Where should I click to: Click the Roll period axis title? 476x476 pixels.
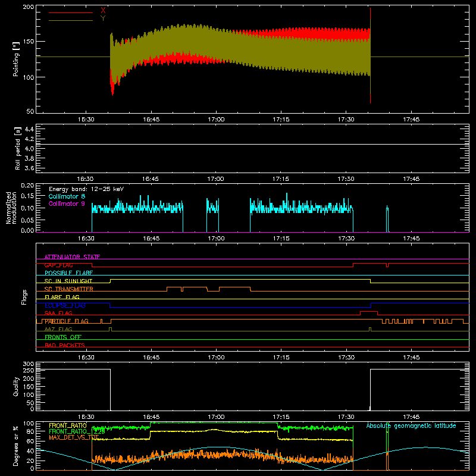[x=18, y=149]
